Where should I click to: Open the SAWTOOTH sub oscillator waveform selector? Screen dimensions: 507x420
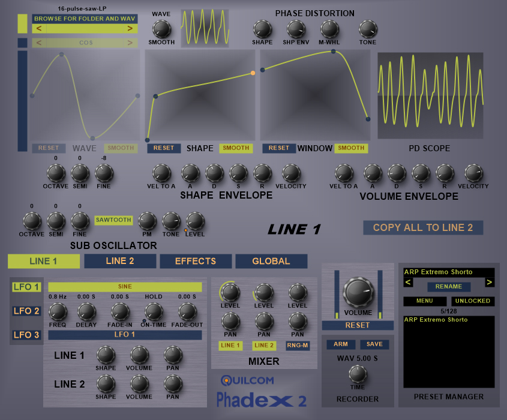point(113,220)
